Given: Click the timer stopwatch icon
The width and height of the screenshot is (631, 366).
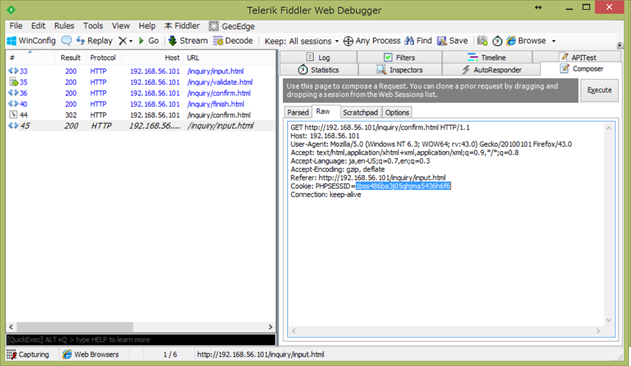Looking at the screenshot, I should (497, 41).
